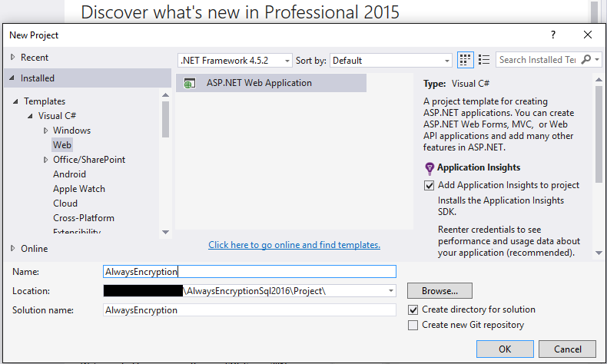
Task: Toggle Add Application Insights to project
Action: [x=429, y=185]
